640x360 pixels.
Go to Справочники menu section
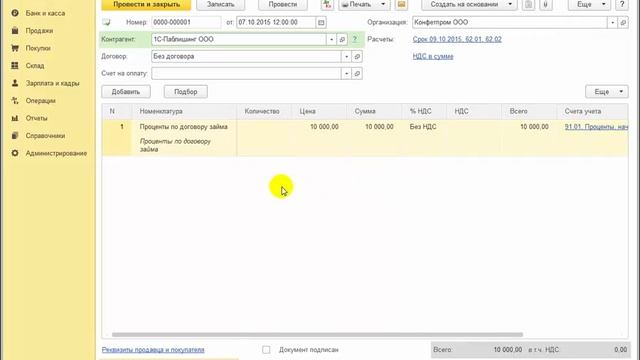point(45,136)
